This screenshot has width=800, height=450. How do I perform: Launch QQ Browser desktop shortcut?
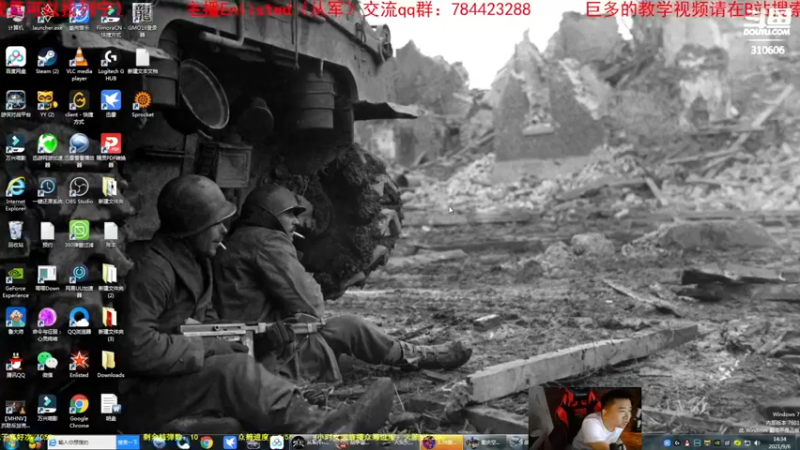(x=79, y=321)
